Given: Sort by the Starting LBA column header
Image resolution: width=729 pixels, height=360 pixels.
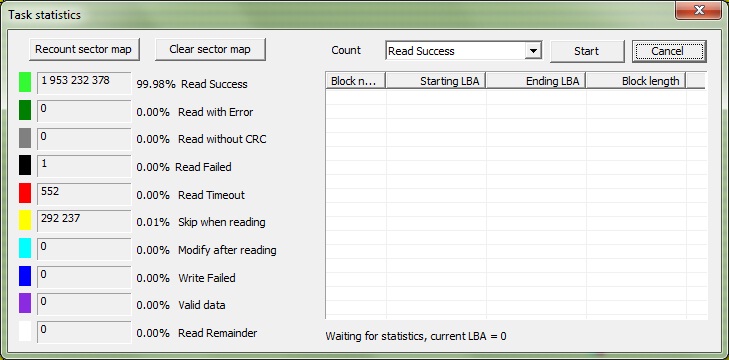Looking at the screenshot, I should click(x=436, y=80).
